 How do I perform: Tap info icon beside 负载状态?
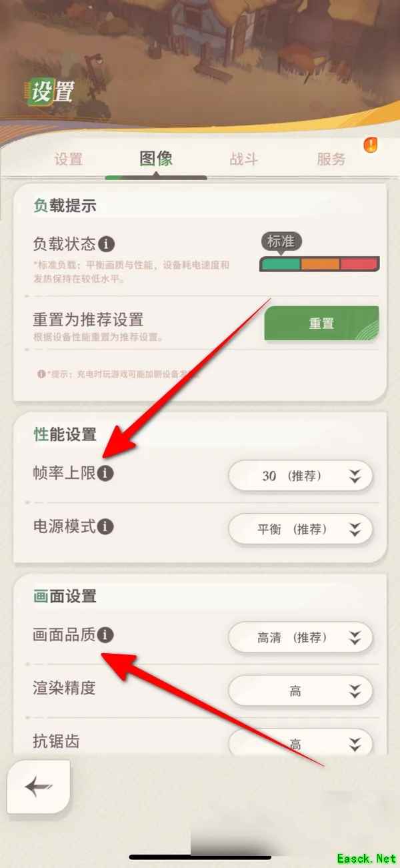[x=108, y=244]
